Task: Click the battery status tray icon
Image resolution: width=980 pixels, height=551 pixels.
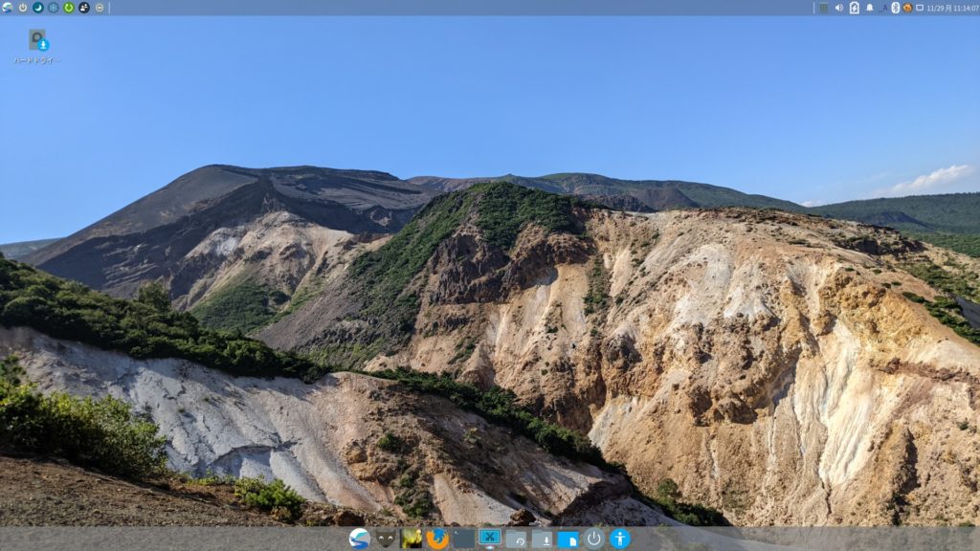Action: coord(854,8)
